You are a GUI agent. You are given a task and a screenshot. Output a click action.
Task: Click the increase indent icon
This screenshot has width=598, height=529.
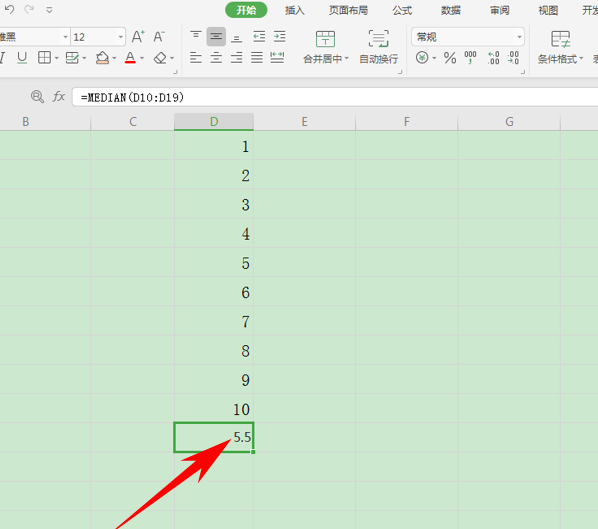click(x=280, y=37)
